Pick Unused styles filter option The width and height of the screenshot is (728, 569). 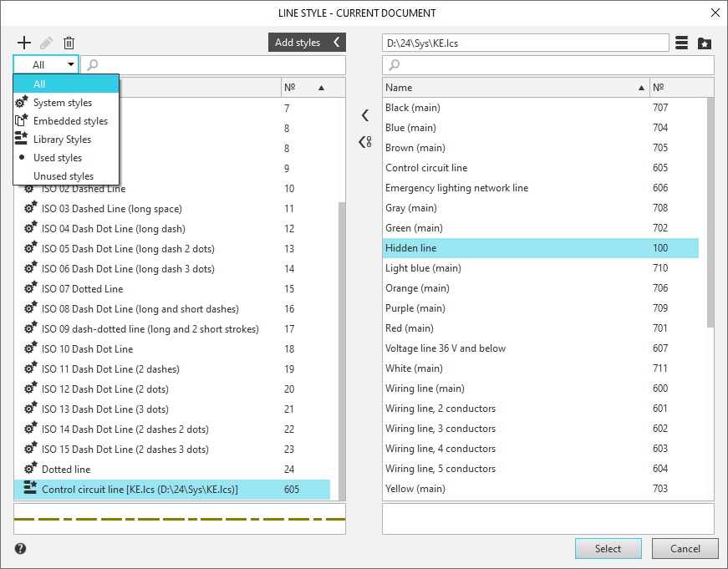(64, 176)
